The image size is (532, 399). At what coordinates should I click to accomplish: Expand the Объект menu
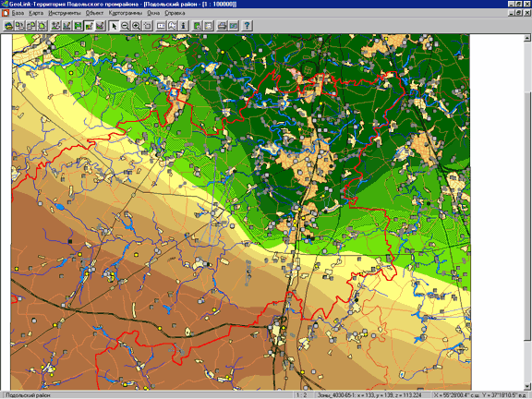(x=94, y=13)
